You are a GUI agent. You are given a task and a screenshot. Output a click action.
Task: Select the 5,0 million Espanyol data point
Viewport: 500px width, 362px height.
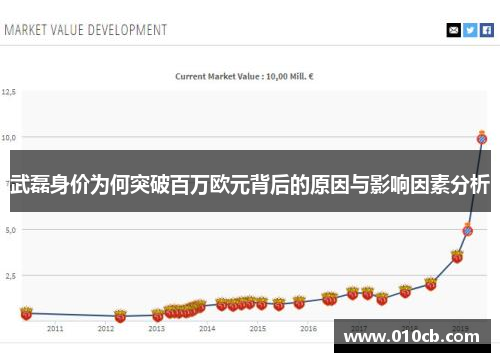(468, 230)
